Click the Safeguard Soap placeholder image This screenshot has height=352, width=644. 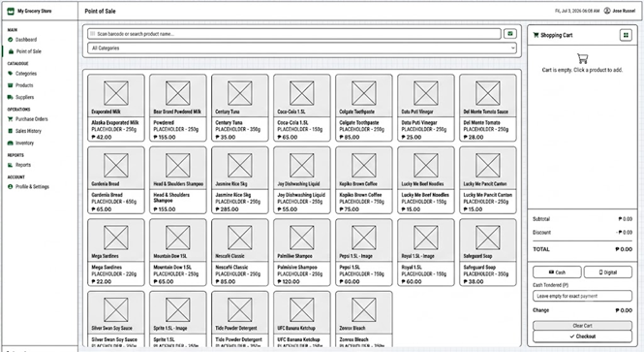(x=488, y=238)
